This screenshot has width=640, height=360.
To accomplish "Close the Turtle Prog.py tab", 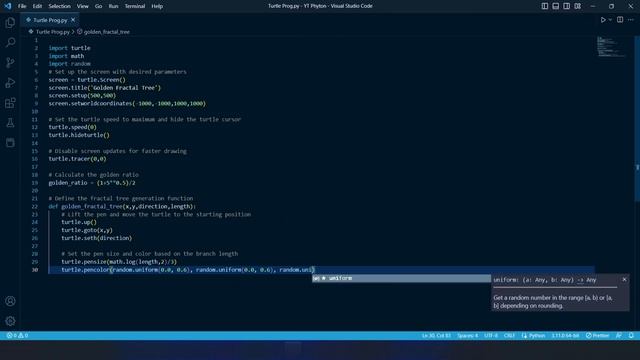I will (73, 20).
